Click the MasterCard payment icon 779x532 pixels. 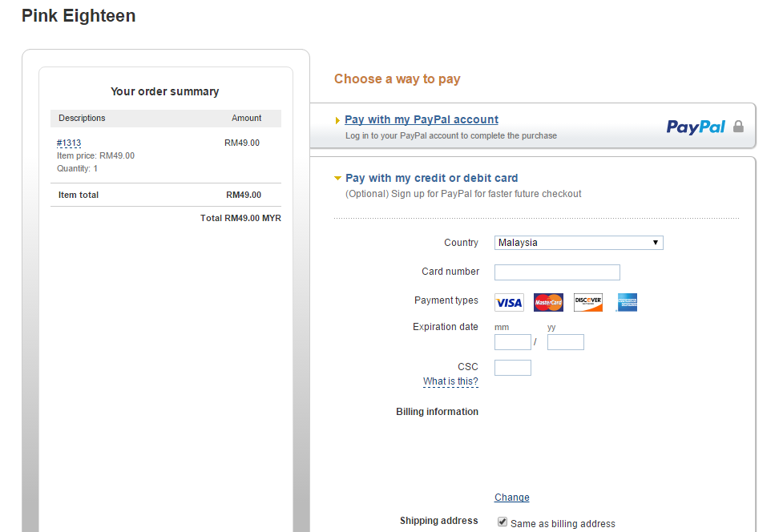tap(548, 303)
